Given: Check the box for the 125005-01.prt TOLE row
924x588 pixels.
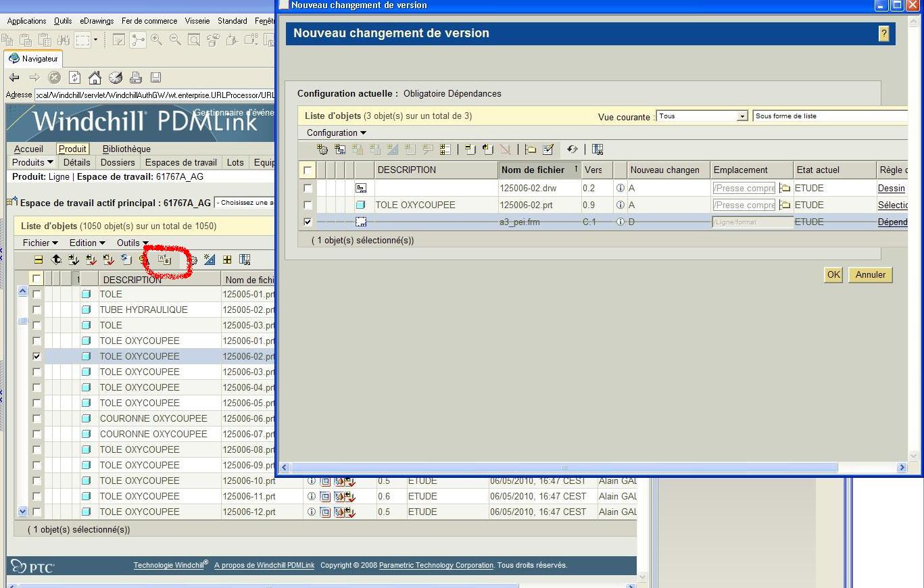Looking at the screenshot, I should click(x=37, y=294).
